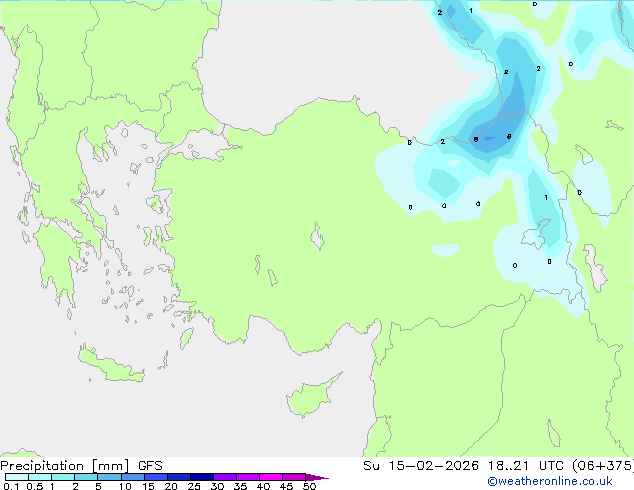Screen dimensions: 634x490
Task: Click Lake Van in eastern Turkey
Action: [x=537, y=234]
